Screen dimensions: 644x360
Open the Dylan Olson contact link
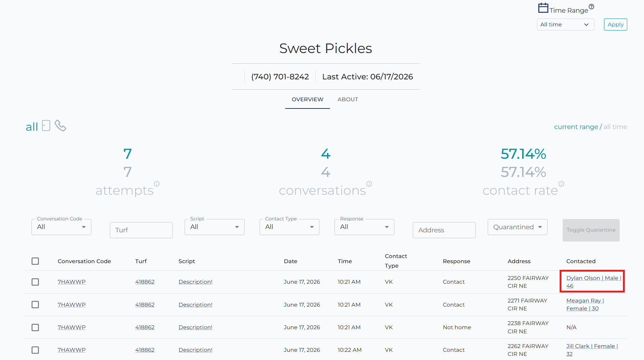point(593,282)
